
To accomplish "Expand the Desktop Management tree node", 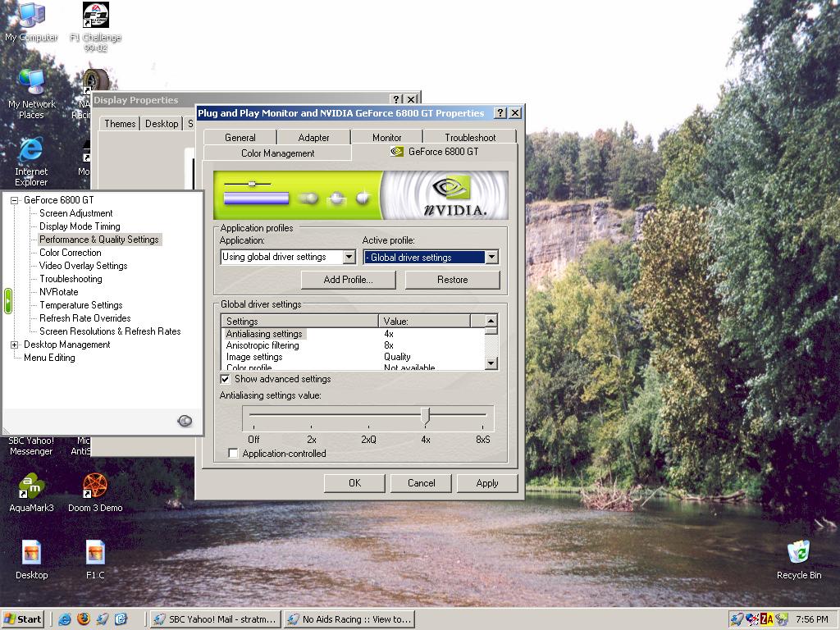I will click(14, 345).
